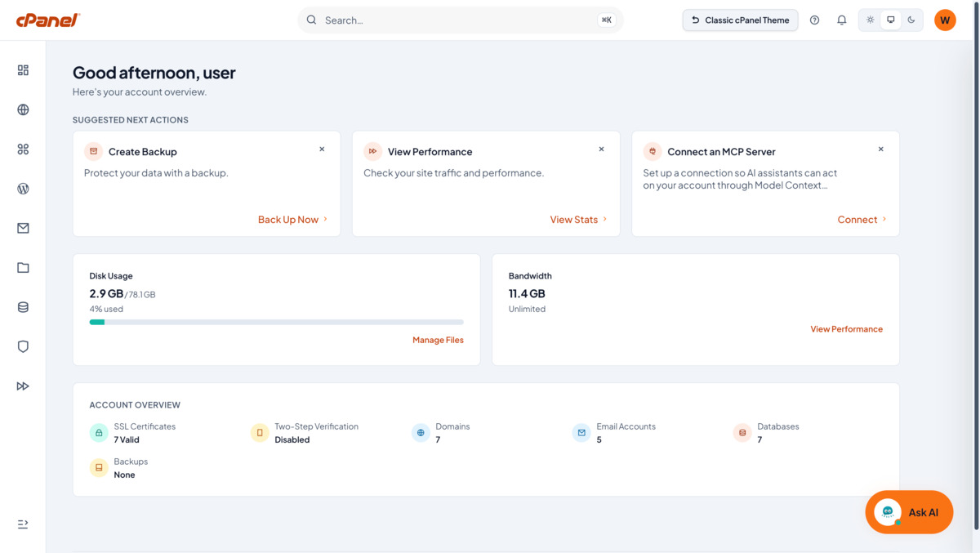Viewport: 980px width, 553px height.
Task: Click the ⌘K shortcut badge
Action: point(607,20)
